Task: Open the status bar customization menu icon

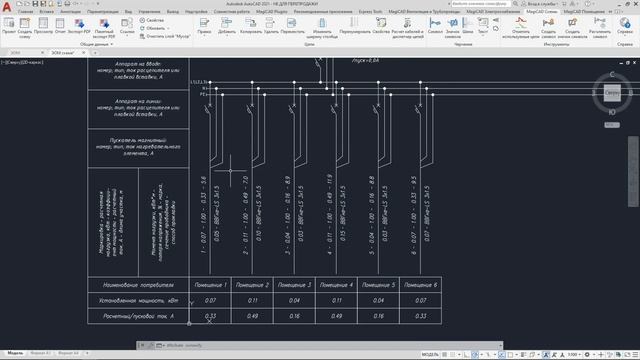Action: tap(636, 355)
